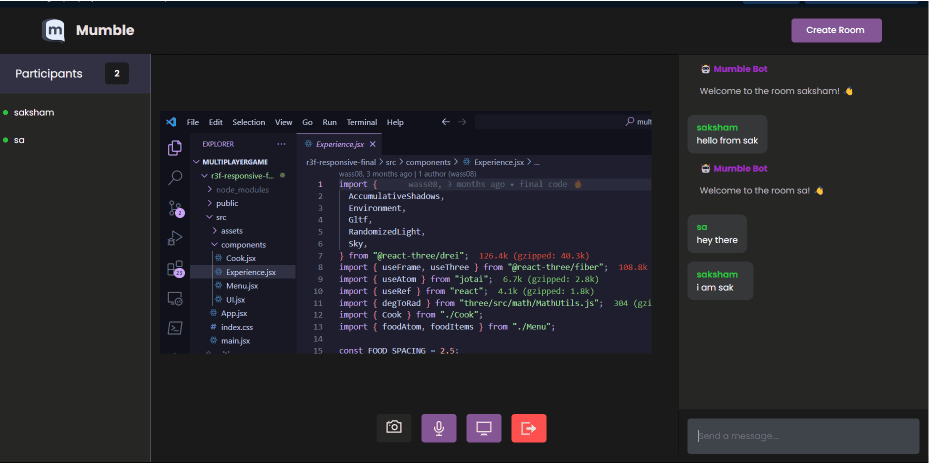Open the Terminal menu in VS Code
The width and height of the screenshot is (931, 463).
point(362,122)
